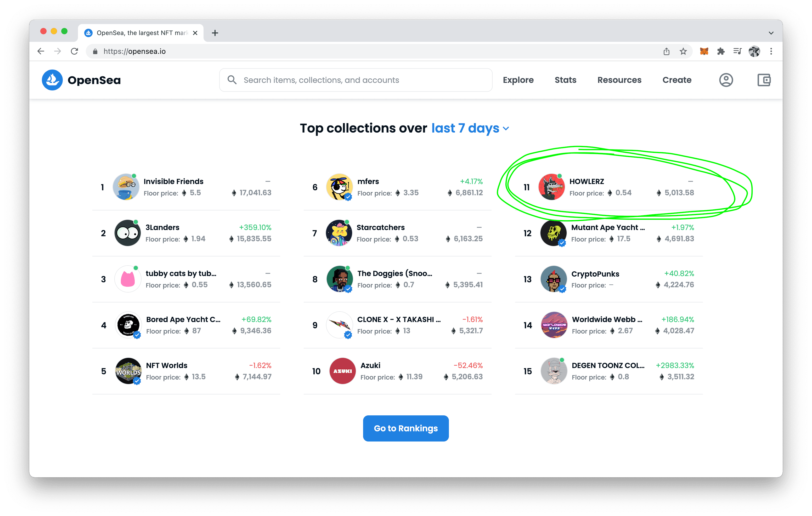Open a new browser tab
This screenshot has width=812, height=516.
pyautogui.click(x=215, y=33)
